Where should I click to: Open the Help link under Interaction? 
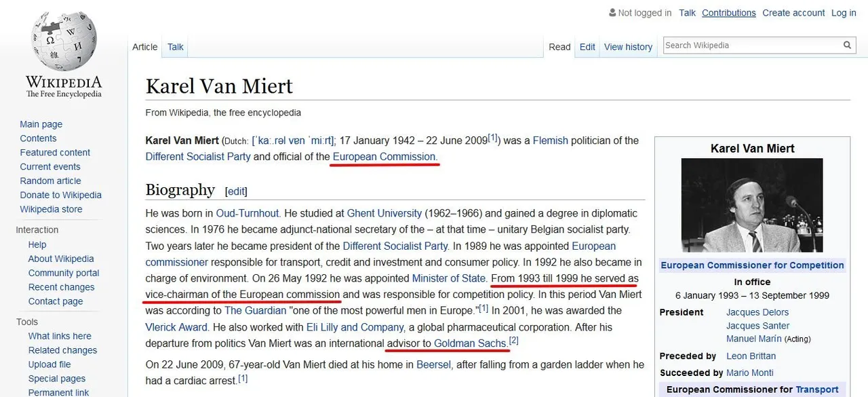click(x=37, y=244)
